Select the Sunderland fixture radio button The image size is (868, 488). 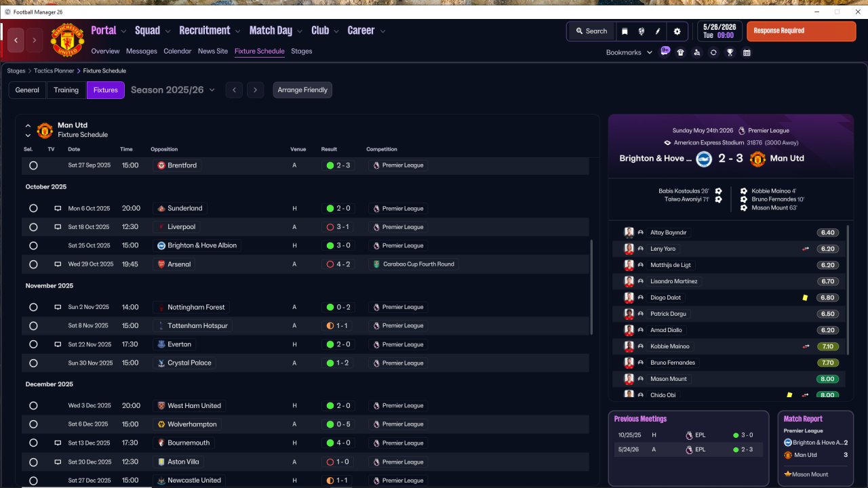(33, 209)
